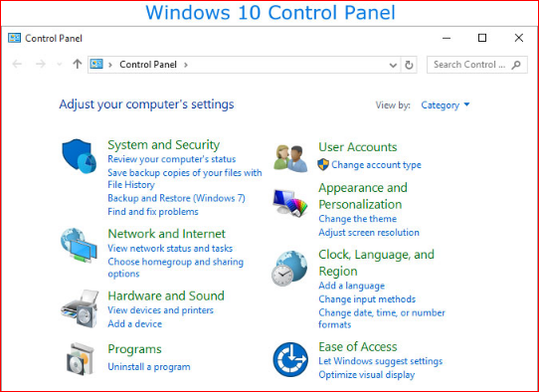The width and height of the screenshot is (539, 392).
Task: Click the Search Control Panel field
Action: tap(477, 65)
